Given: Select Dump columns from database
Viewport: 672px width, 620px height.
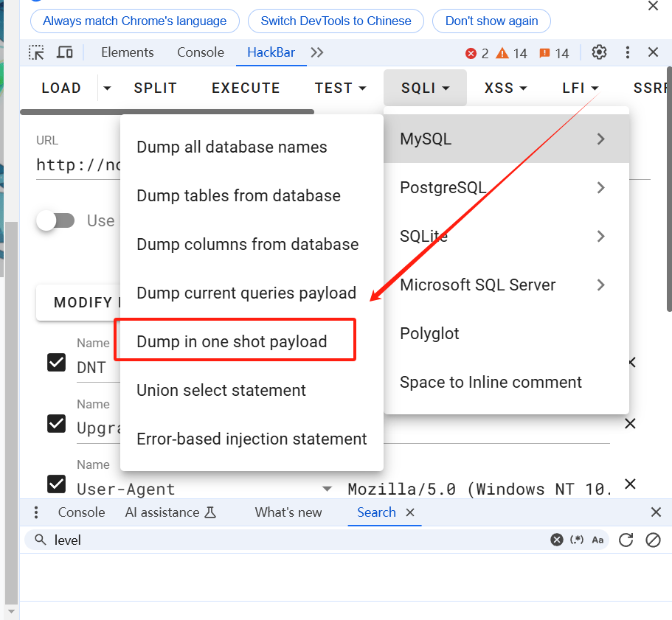Looking at the screenshot, I should (252, 245).
